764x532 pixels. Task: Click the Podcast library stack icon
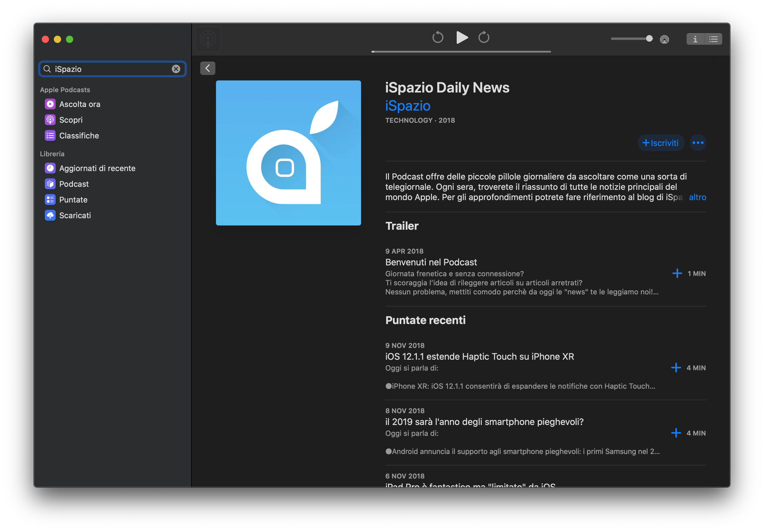point(50,184)
